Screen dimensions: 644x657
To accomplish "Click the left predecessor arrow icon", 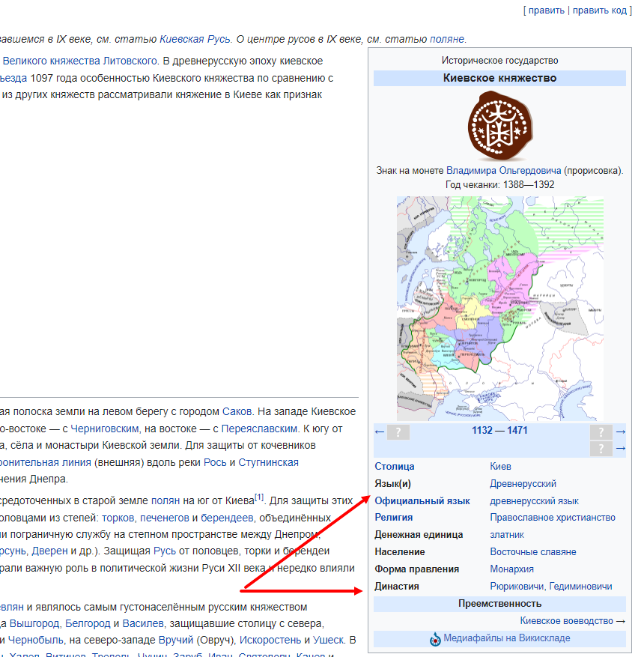I will 380,432.
